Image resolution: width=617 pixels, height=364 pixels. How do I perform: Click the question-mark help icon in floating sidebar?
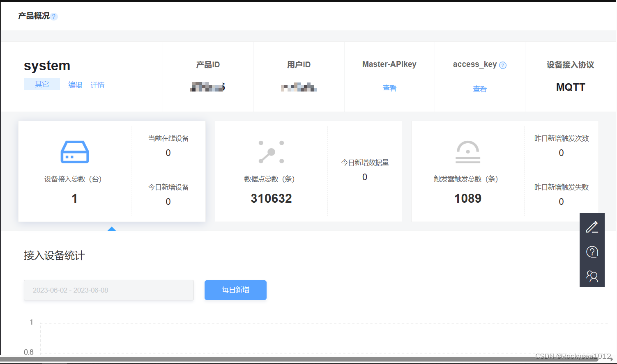(592, 252)
